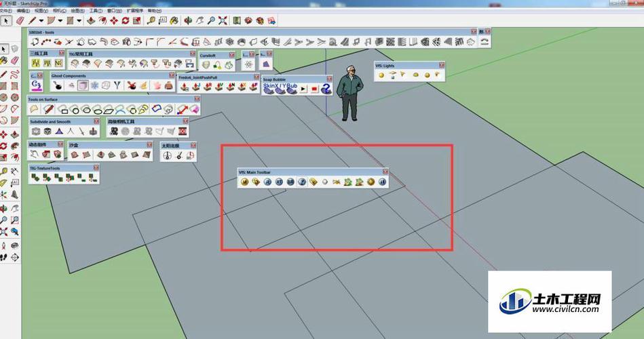Open the 工具(T) menu
The width and height of the screenshot is (644, 339).
click(x=96, y=11)
